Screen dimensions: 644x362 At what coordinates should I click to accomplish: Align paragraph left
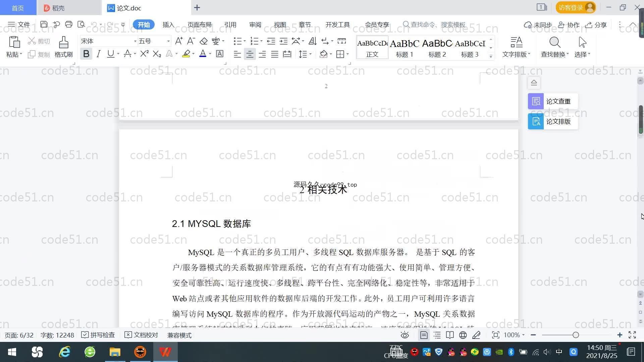[x=237, y=54]
